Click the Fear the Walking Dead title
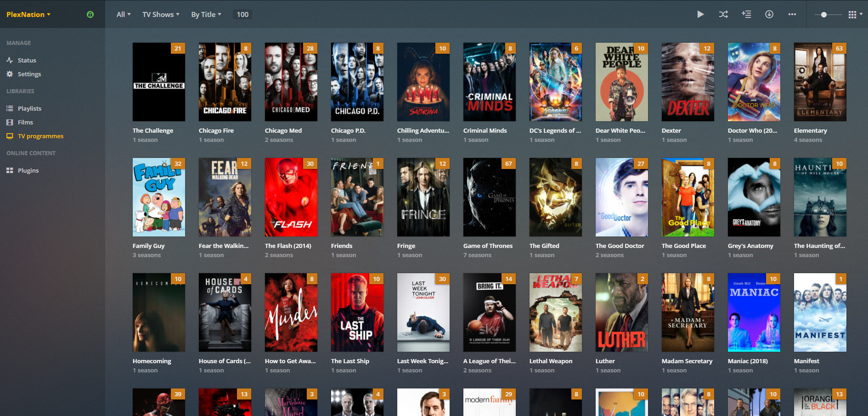The image size is (868, 416). click(x=223, y=246)
